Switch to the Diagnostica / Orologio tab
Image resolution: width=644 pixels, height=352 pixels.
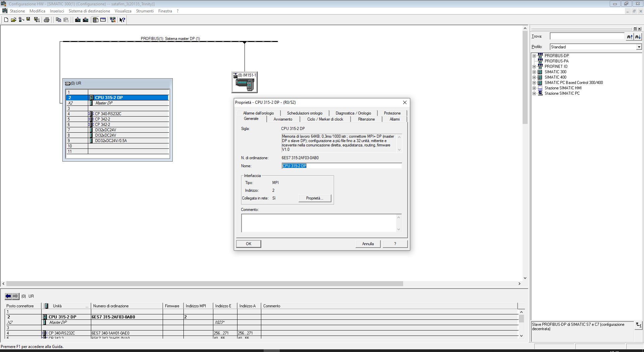353,113
